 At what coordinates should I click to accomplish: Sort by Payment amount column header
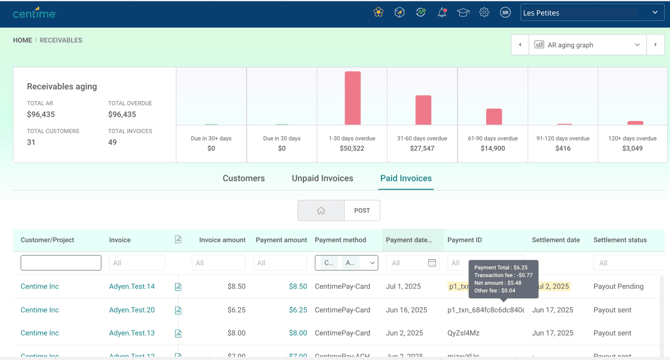(x=281, y=240)
